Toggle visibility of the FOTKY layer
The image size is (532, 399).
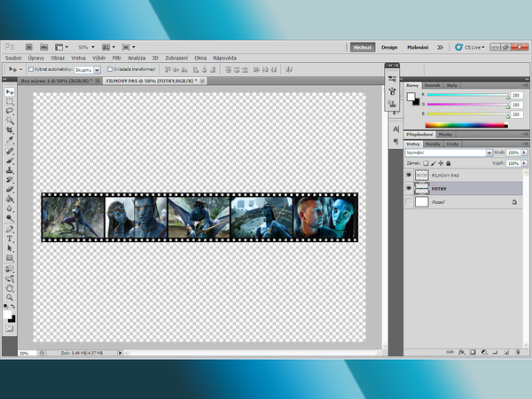point(409,189)
